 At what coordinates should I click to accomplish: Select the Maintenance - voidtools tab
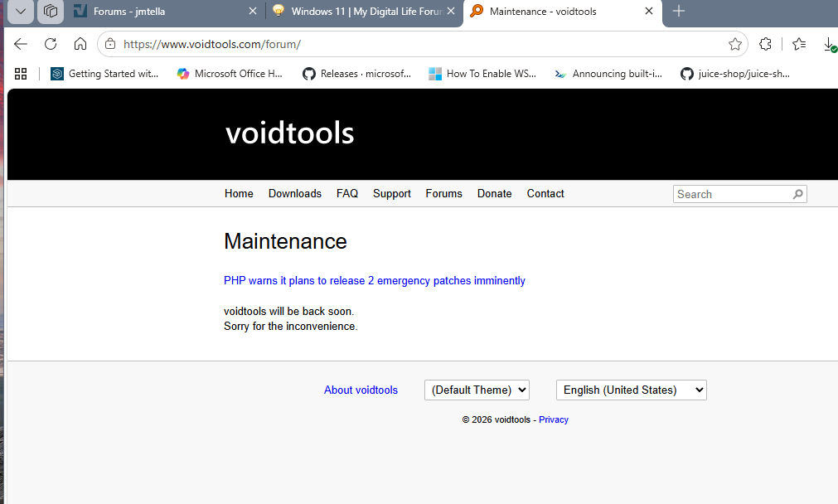click(563, 12)
